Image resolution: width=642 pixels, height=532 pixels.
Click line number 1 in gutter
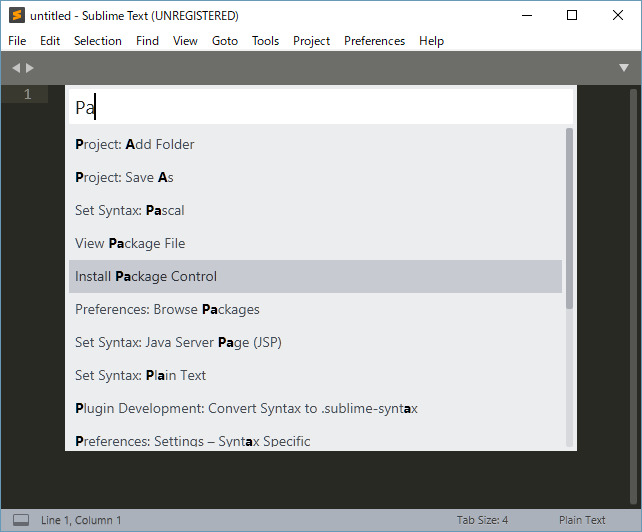pos(27,95)
